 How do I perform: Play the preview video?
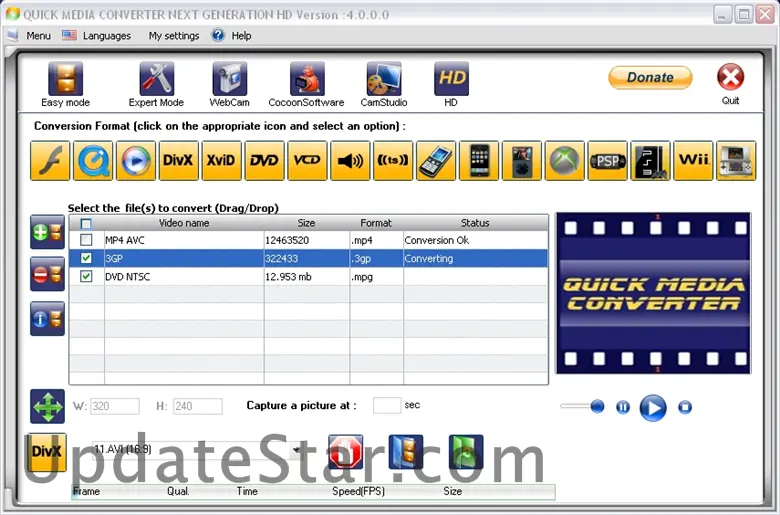653,408
